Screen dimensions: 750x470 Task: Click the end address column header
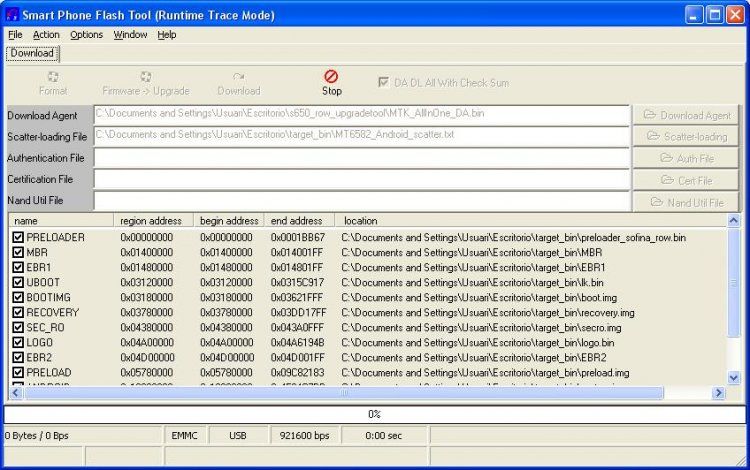pos(299,220)
